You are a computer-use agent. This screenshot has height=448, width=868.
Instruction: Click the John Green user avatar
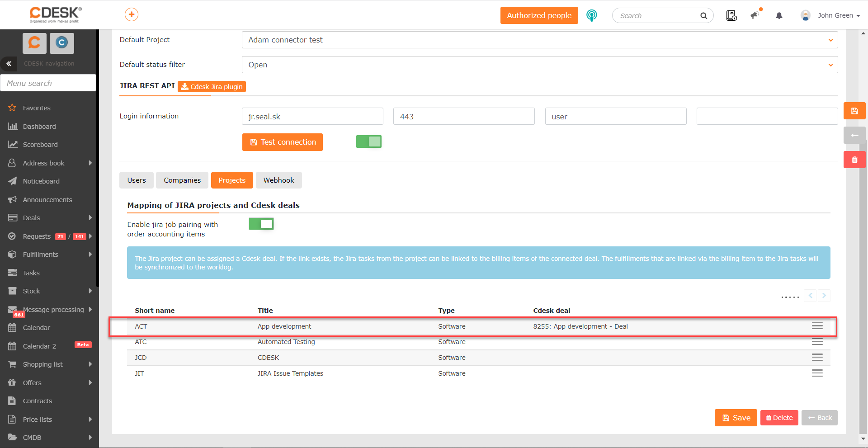[805, 15]
